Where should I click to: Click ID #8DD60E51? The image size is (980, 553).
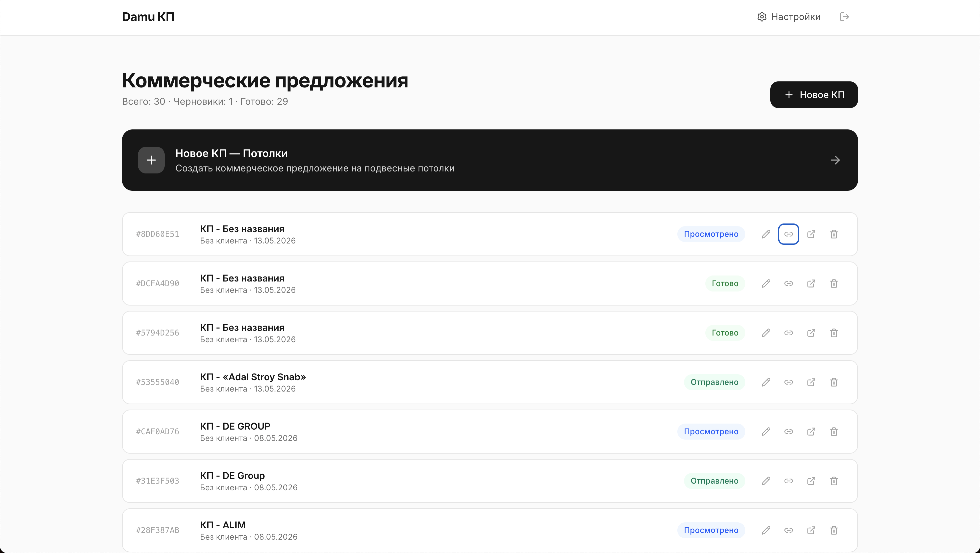click(157, 234)
